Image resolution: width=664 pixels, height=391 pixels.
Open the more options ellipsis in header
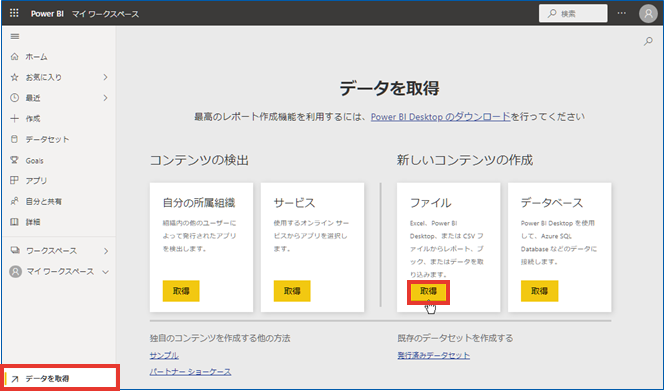pos(621,13)
